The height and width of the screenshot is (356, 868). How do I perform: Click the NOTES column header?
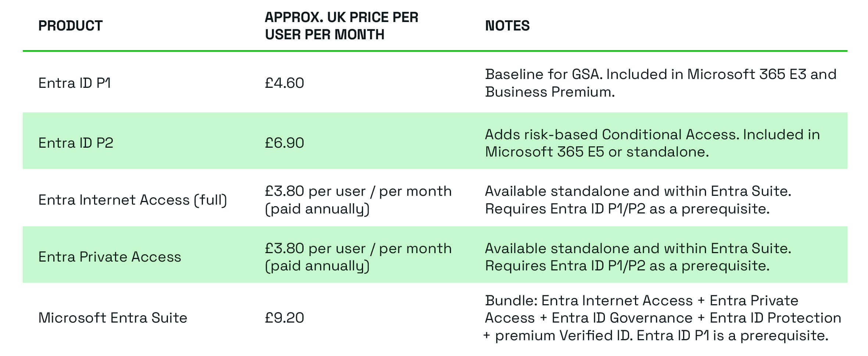point(507,26)
